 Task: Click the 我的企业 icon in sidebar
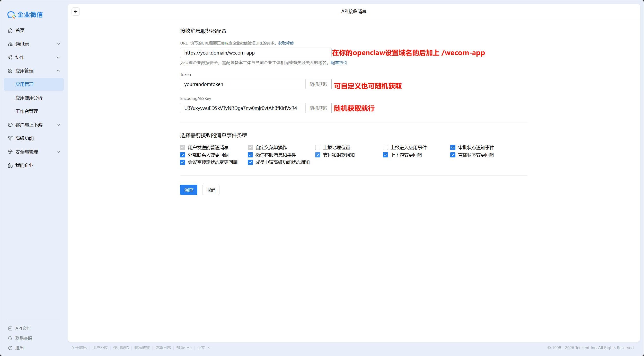pos(10,165)
